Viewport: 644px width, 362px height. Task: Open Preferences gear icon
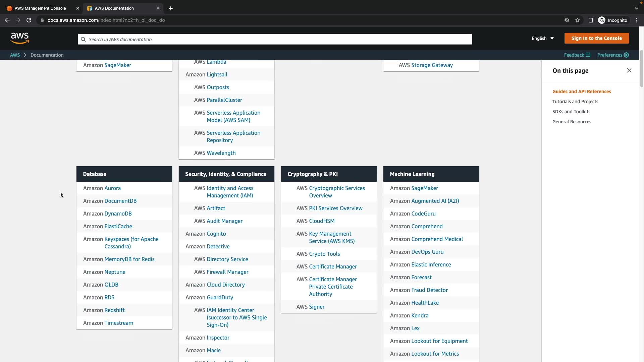[626, 55]
